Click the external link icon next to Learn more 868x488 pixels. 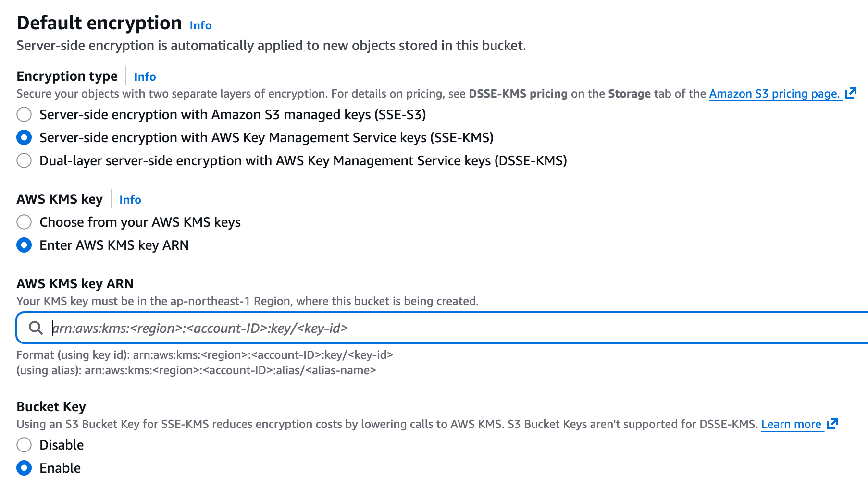(832, 424)
